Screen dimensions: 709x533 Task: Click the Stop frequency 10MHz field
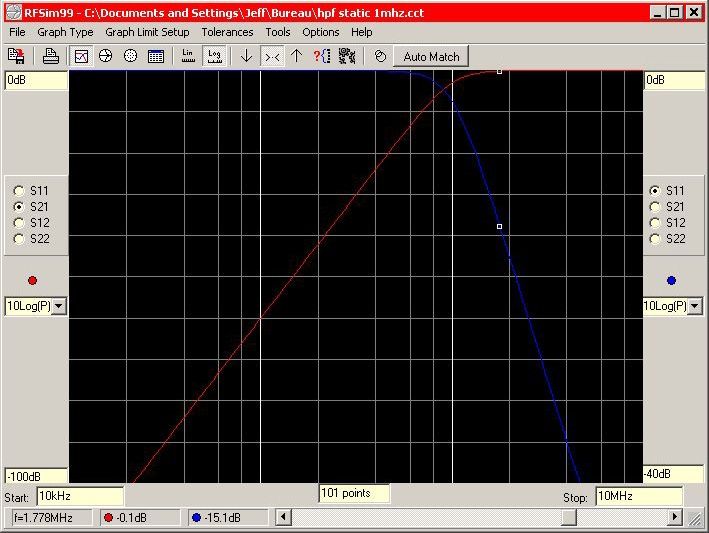pyautogui.click(x=638, y=496)
